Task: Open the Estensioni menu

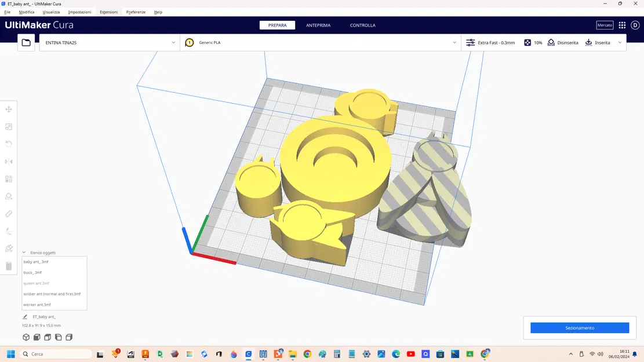Action: coord(109,12)
